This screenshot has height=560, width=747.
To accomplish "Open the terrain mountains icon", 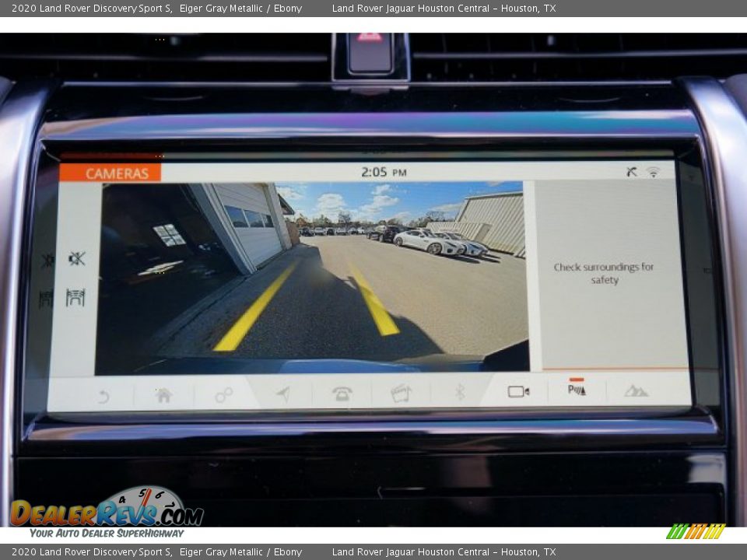I will 636,391.
